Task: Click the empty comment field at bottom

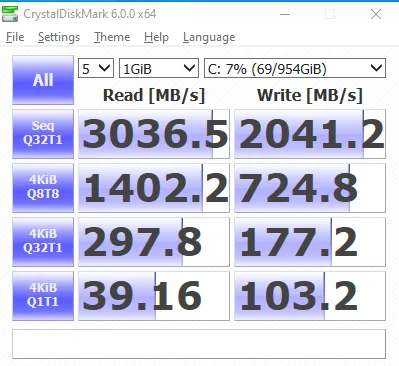Action: click(x=199, y=344)
